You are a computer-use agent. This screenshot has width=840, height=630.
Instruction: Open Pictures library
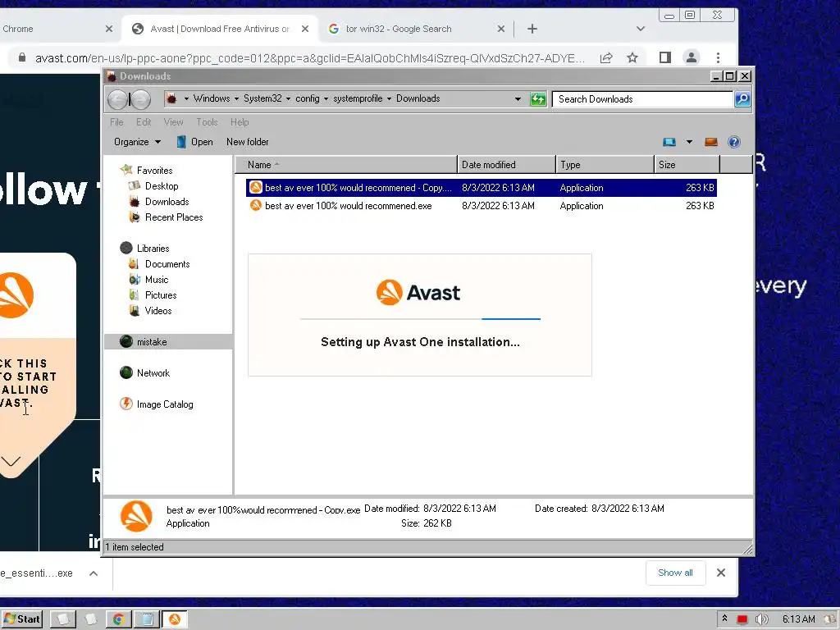tap(161, 294)
